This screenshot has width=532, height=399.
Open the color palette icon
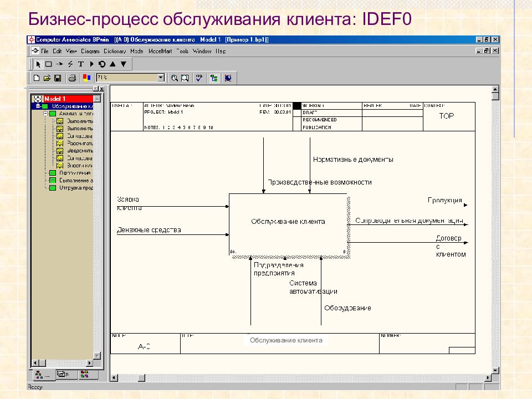coord(87,78)
